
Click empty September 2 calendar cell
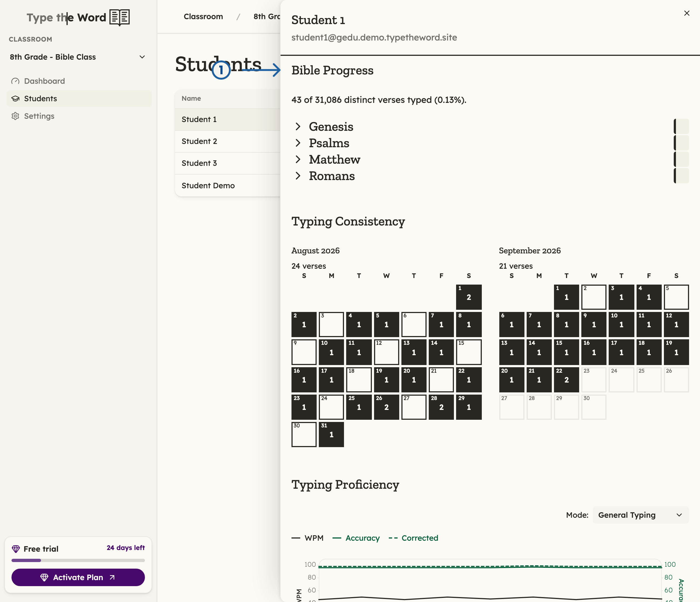coord(594,297)
